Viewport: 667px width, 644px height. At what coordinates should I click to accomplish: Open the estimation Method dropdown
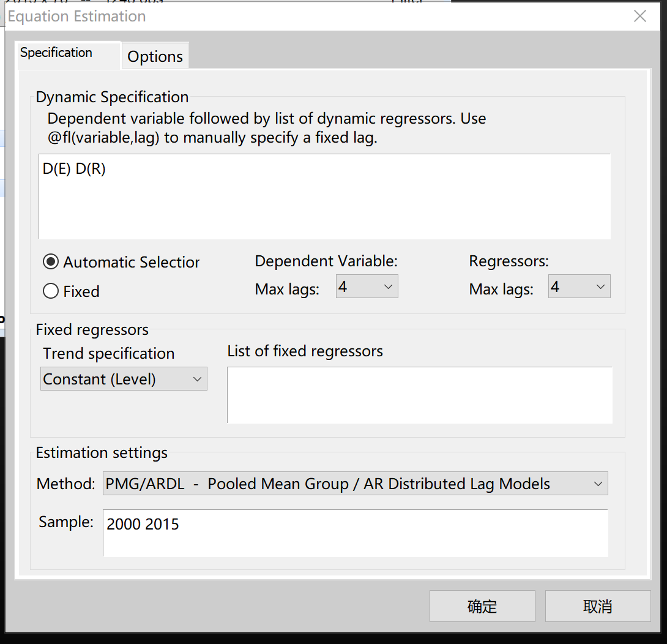click(355, 484)
